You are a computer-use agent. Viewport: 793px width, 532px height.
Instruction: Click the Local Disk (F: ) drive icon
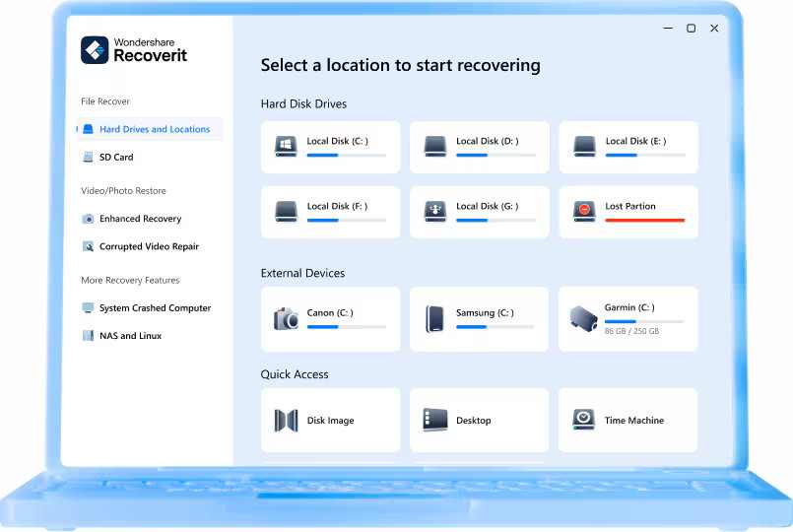click(x=286, y=212)
